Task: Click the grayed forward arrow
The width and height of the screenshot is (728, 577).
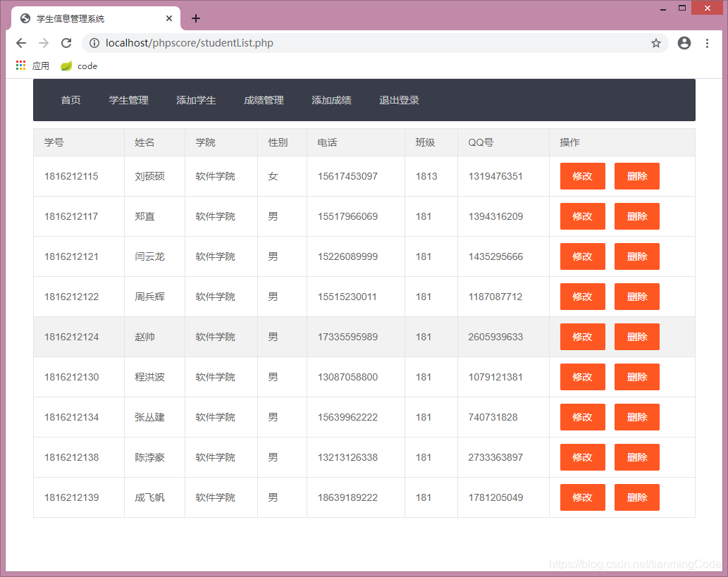Action: click(x=43, y=43)
